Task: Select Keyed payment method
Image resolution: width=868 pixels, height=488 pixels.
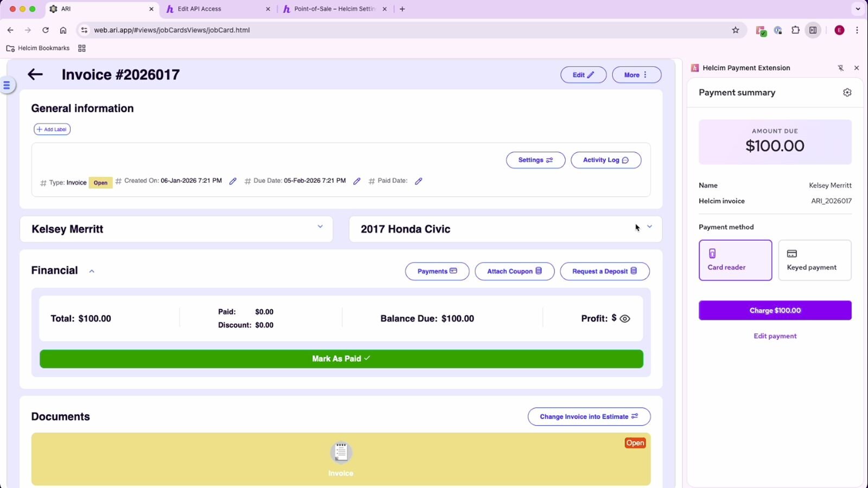Action: point(814,260)
